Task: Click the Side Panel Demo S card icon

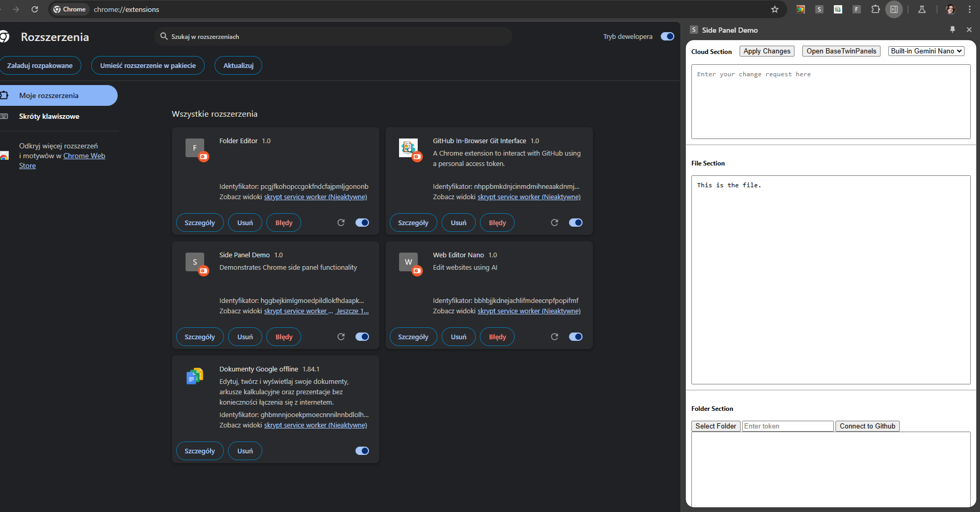Action: click(195, 262)
